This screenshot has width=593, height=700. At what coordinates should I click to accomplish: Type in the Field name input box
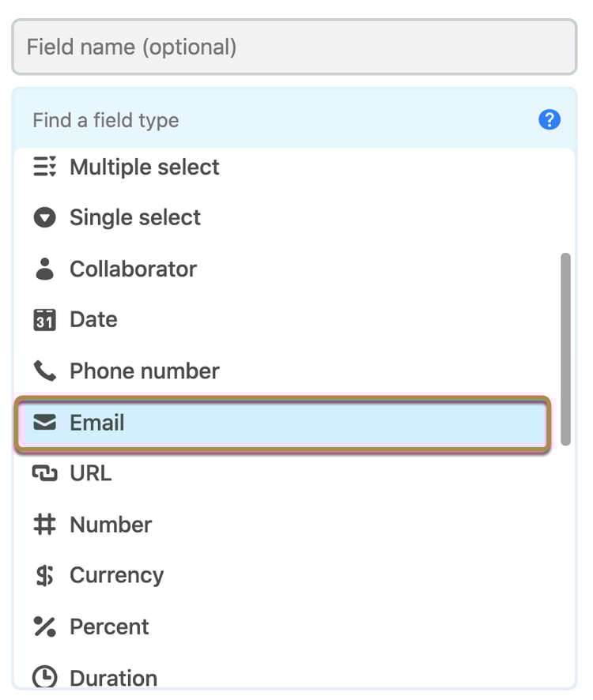293,47
